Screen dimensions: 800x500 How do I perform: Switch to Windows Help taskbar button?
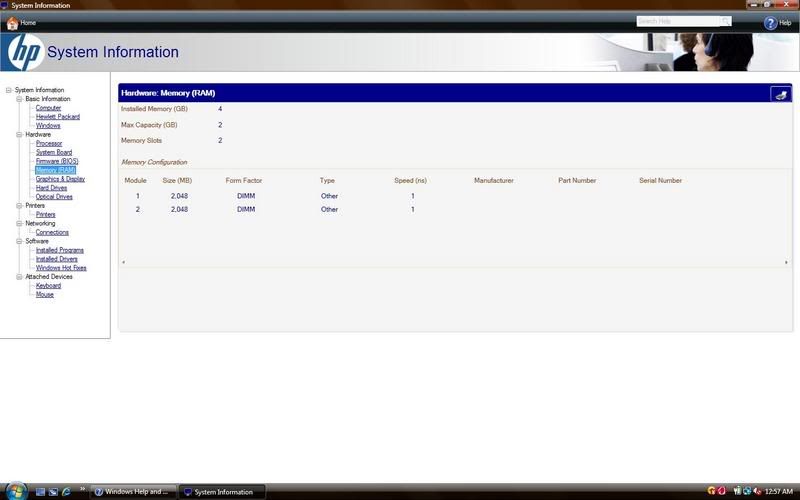click(x=133, y=492)
